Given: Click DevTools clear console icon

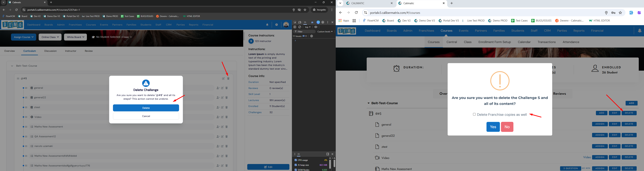Looking at the screenshot, I should (300, 27).
